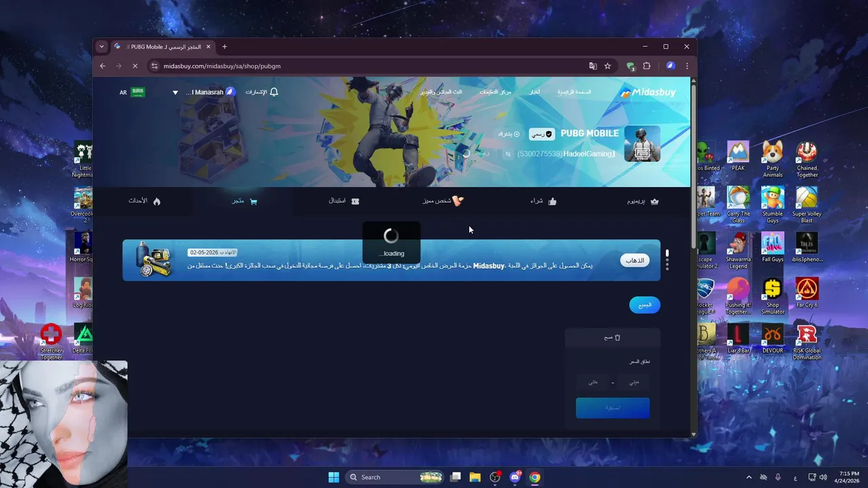Viewport: 868px width, 488px height.
Task: Expand the Manasrah account dropdown arrow
Action: click(x=175, y=92)
